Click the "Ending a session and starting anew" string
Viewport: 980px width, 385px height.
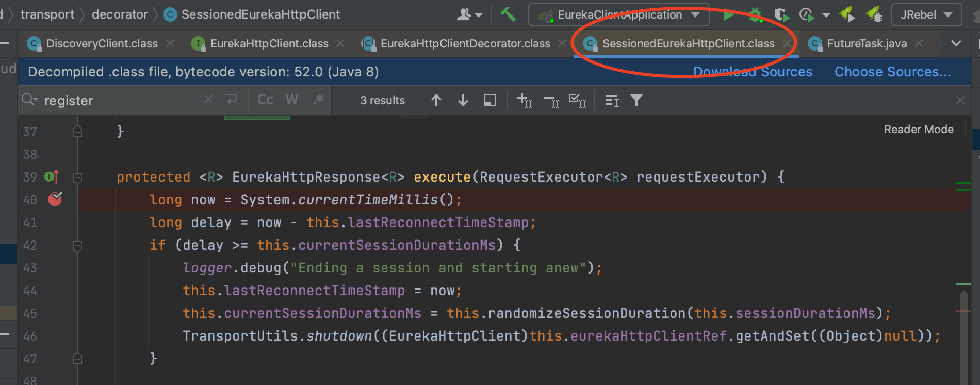coord(438,268)
